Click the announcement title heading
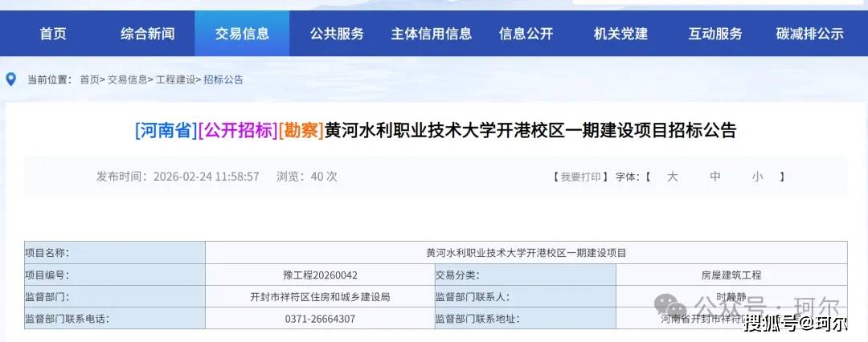Viewport: 868px width, 342px height. 435,130
